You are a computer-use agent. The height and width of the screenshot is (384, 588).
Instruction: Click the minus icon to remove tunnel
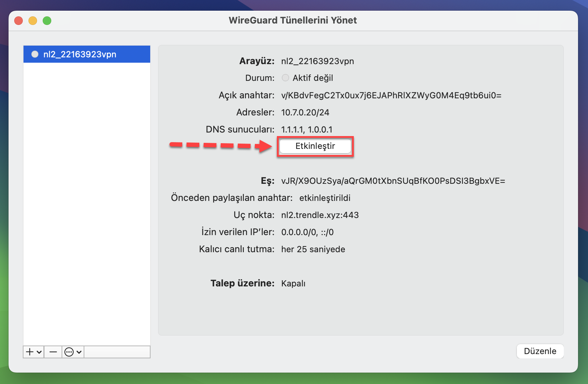pos(53,352)
